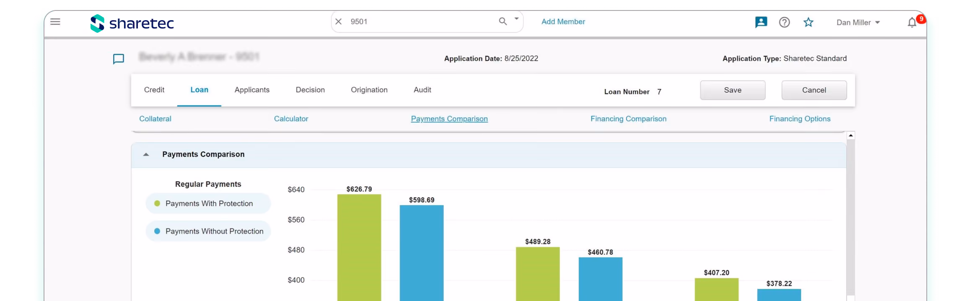Click the $378.22 blue bar
The height and width of the screenshot is (301, 980).
(779, 295)
